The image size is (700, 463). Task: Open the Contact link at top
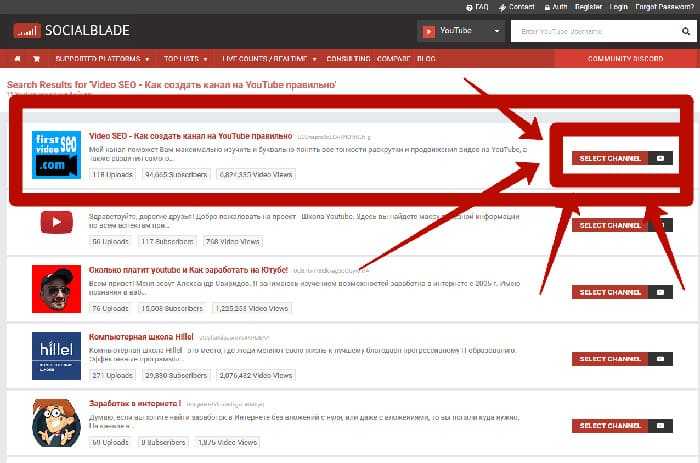[x=517, y=7]
